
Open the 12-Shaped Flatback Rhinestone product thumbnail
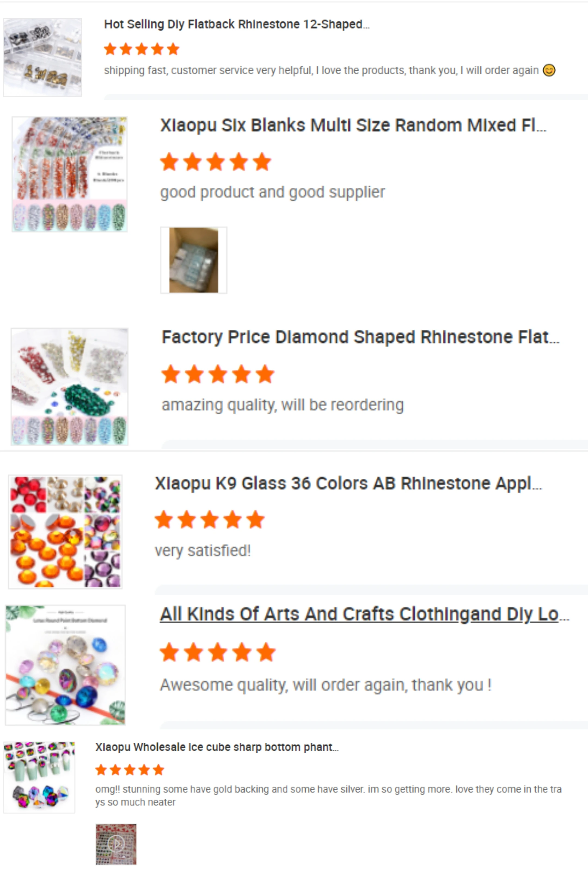[43, 57]
